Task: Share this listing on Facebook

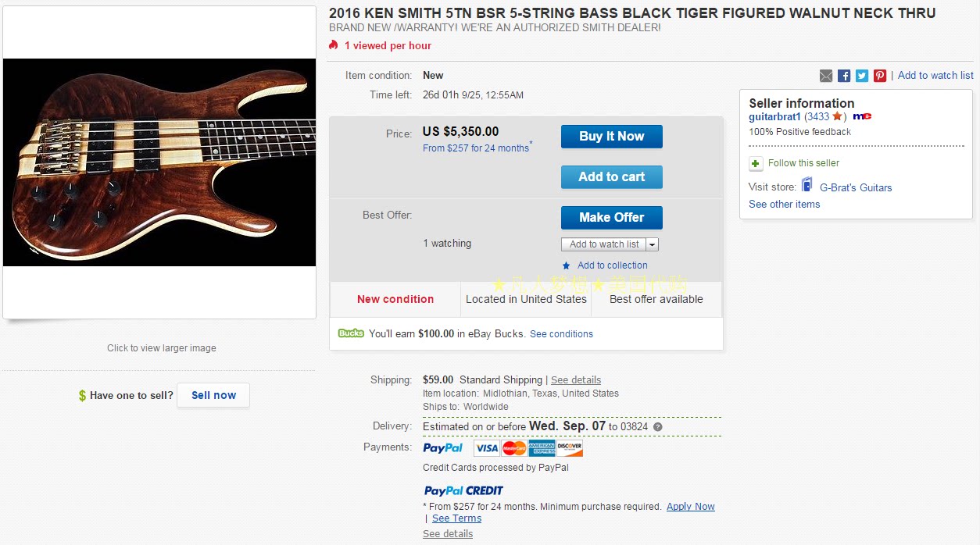Action: pyautogui.click(x=844, y=76)
